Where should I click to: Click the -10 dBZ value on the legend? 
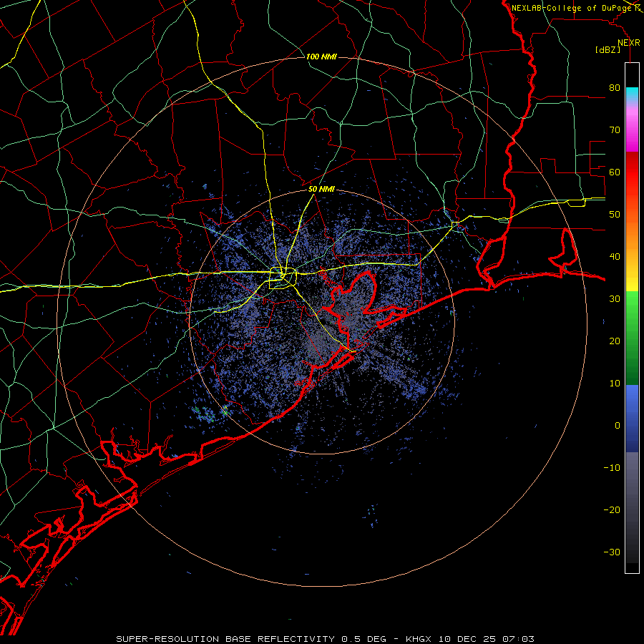(x=612, y=468)
